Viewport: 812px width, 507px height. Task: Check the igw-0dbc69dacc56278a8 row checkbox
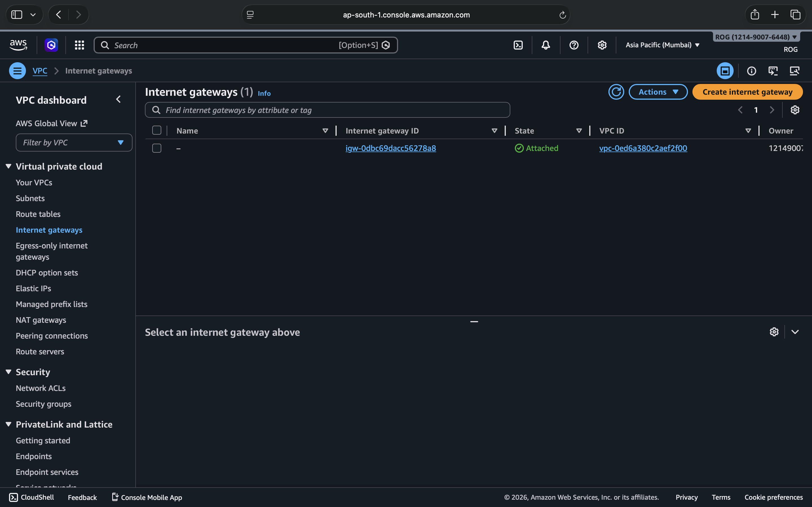[x=157, y=148]
